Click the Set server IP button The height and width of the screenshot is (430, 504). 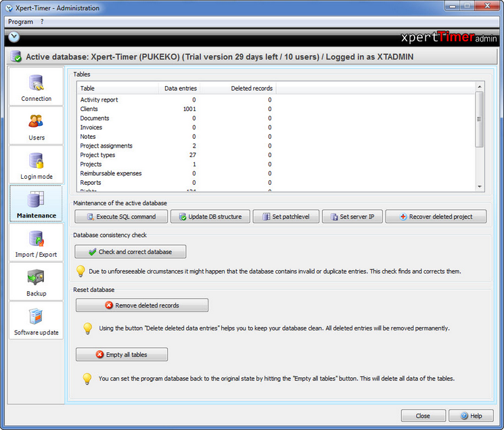(x=352, y=217)
